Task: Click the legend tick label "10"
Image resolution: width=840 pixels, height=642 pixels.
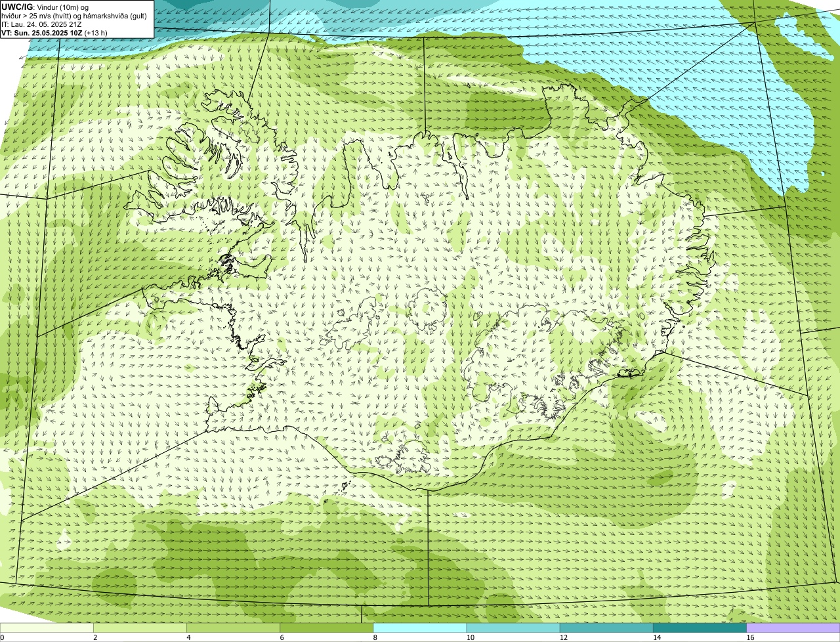Action: pyautogui.click(x=471, y=637)
